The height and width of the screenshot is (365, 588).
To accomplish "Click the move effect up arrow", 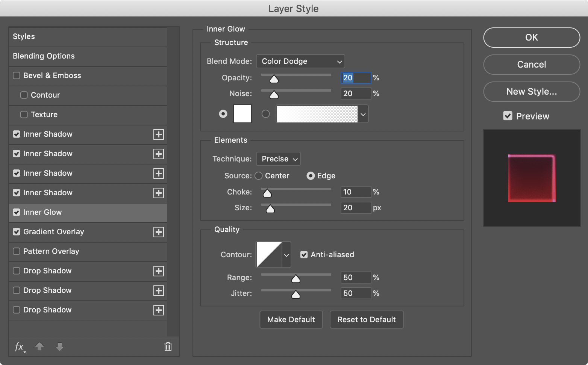I will click(x=39, y=347).
